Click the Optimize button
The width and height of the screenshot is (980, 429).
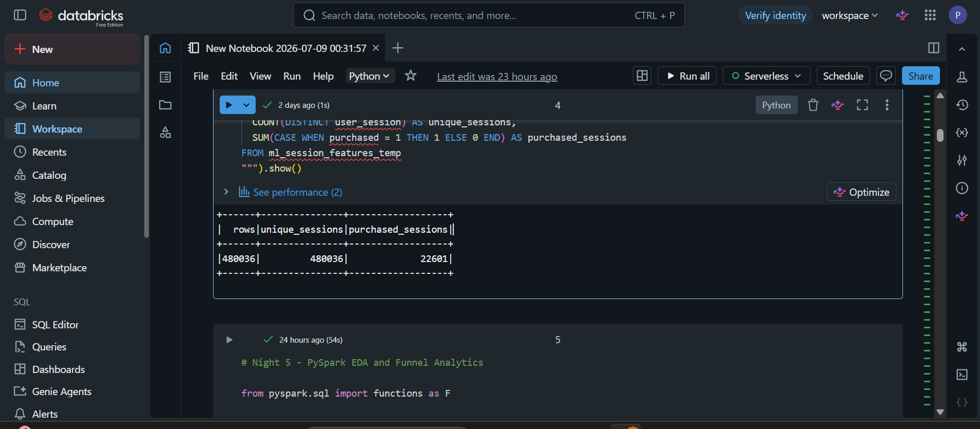(861, 192)
